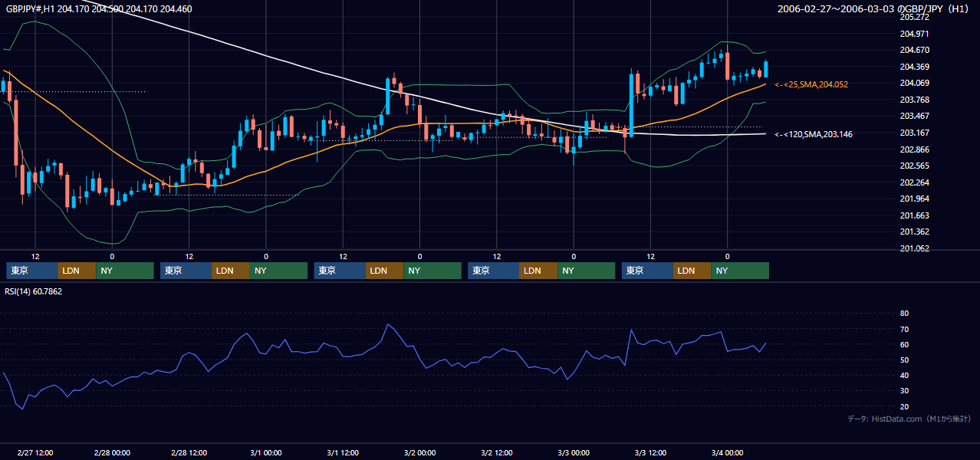Image resolution: width=980 pixels, height=460 pixels.
Task: Select the 東京 session block for 3/1
Action: click(x=340, y=271)
